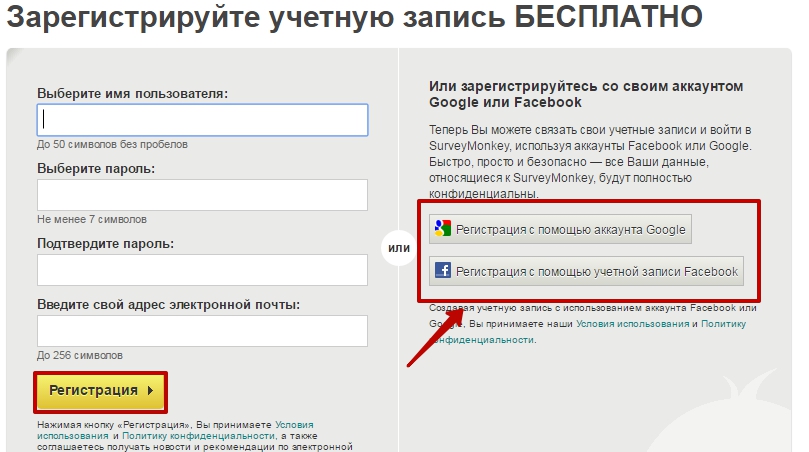This screenshot has height=452, width=809.
Task: Click the round «или» divider badge
Action: 398,247
